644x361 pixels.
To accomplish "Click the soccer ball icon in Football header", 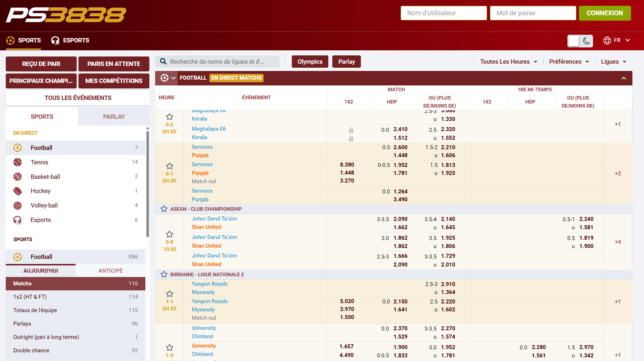I will (165, 78).
